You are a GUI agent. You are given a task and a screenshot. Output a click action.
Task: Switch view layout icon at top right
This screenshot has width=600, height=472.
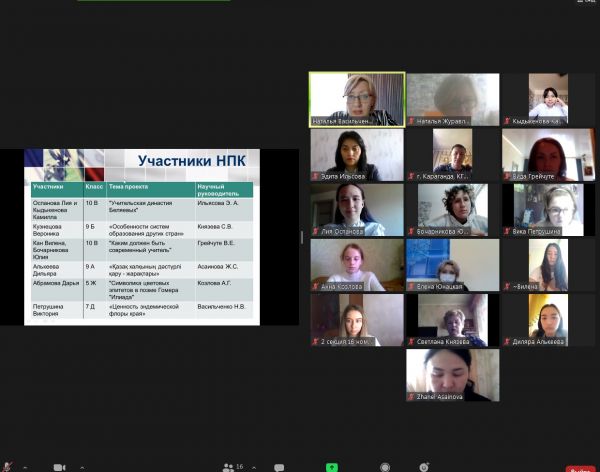(589, 5)
